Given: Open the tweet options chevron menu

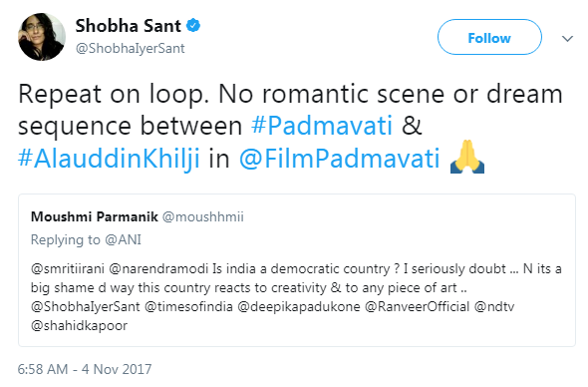Looking at the screenshot, I should [567, 38].
